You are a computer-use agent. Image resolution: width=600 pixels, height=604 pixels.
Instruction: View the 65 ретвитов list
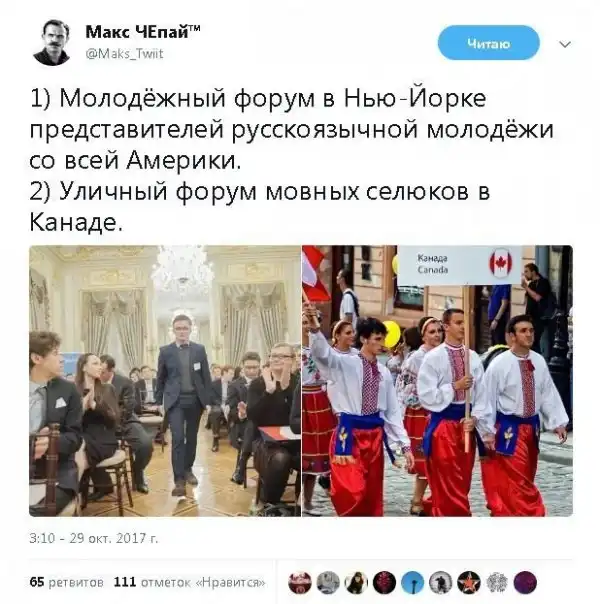click(x=66, y=582)
